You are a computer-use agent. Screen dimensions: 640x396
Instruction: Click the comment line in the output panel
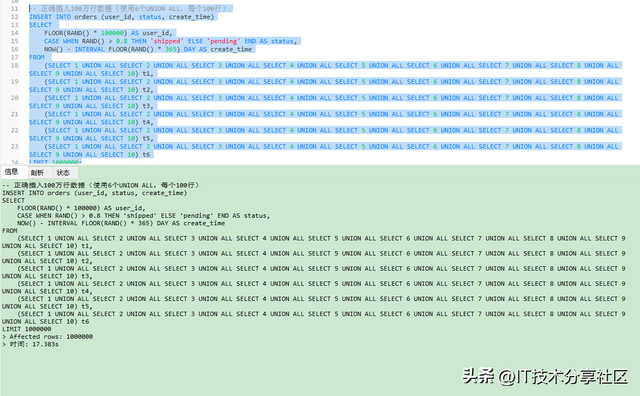(x=100, y=185)
